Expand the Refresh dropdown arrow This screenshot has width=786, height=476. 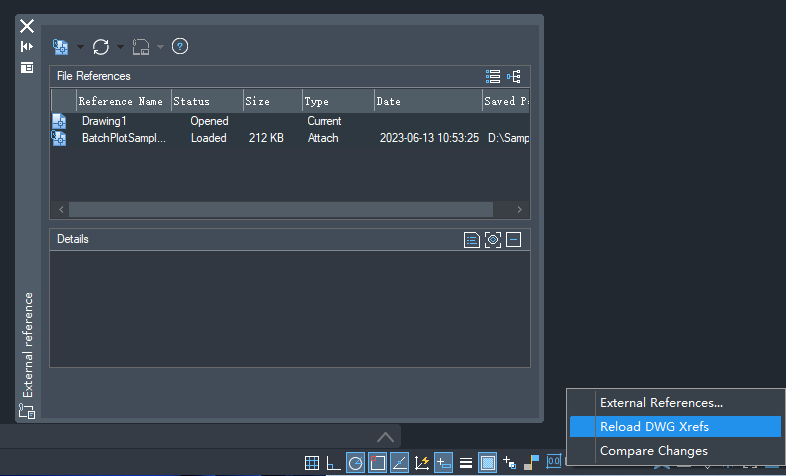click(120, 47)
